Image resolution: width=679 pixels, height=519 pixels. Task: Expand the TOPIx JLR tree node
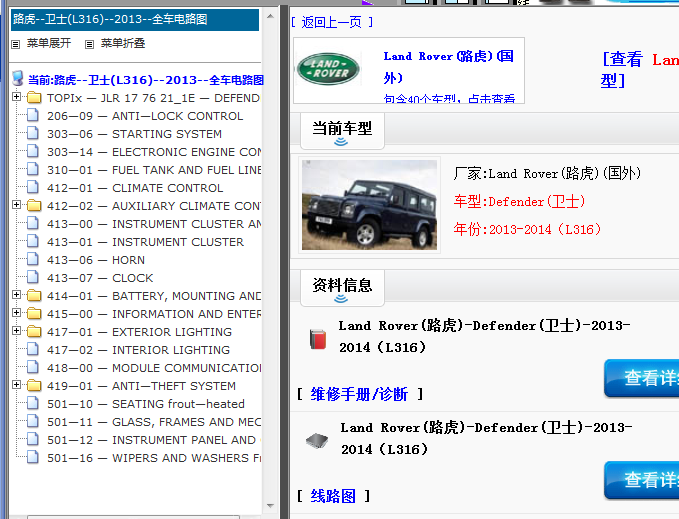point(16,97)
